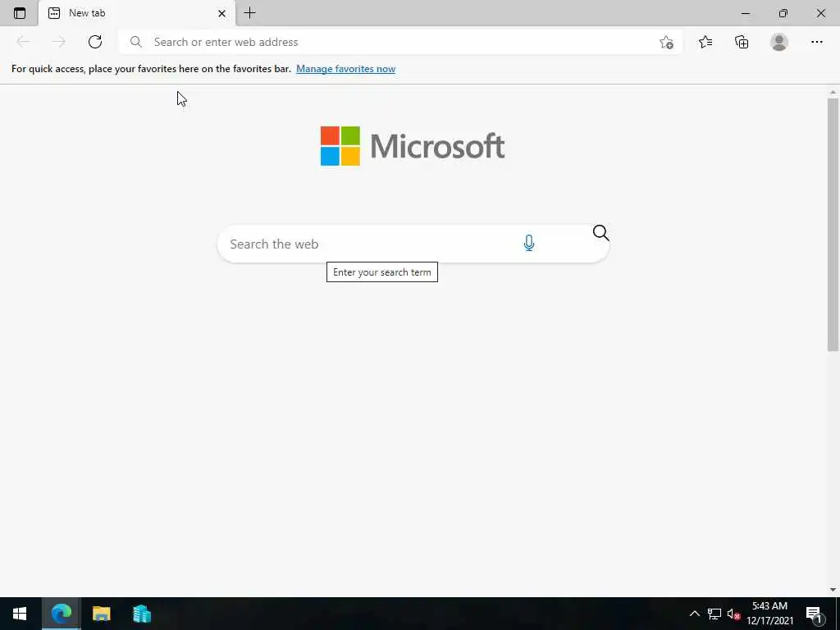Screen dimensions: 840x630
Task: Close the New tab tab
Action: (221, 13)
